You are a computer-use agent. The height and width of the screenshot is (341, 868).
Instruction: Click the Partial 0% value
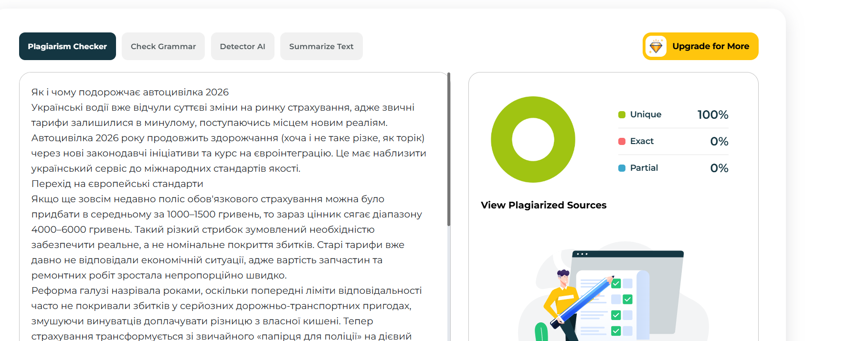pyautogui.click(x=719, y=168)
